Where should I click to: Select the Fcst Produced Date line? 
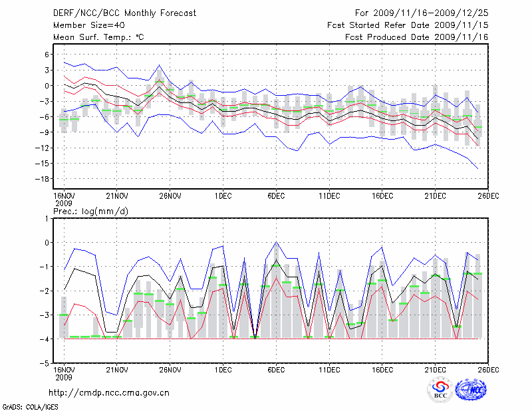pos(416,37)
